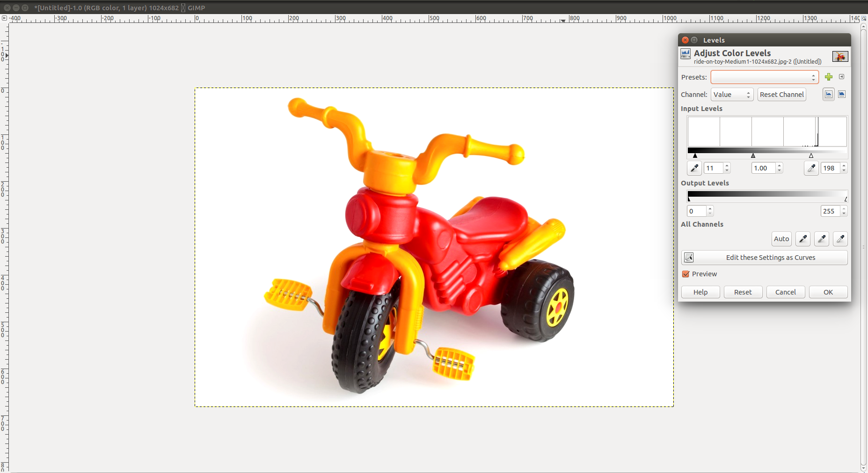
Task: Click the toy image thumbnail in Levels header
Action: coord(840,57)
